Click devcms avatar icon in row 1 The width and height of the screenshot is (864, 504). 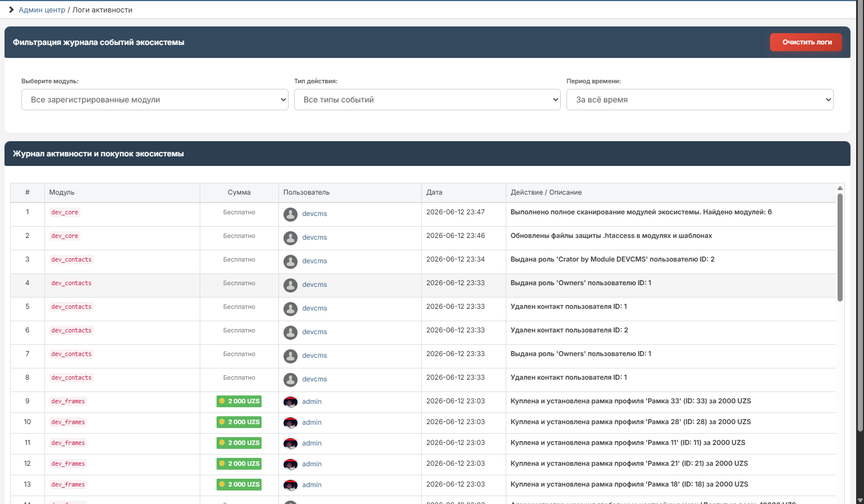coord(290,214)
